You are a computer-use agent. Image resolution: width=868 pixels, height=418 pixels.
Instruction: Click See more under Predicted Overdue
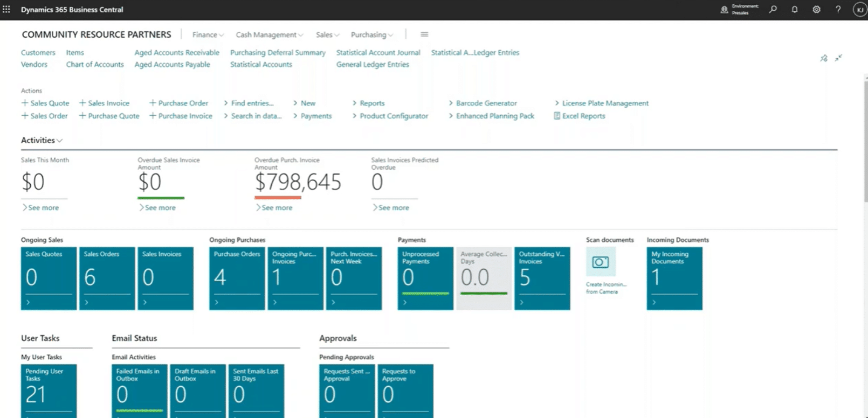(x=391, y=207)
